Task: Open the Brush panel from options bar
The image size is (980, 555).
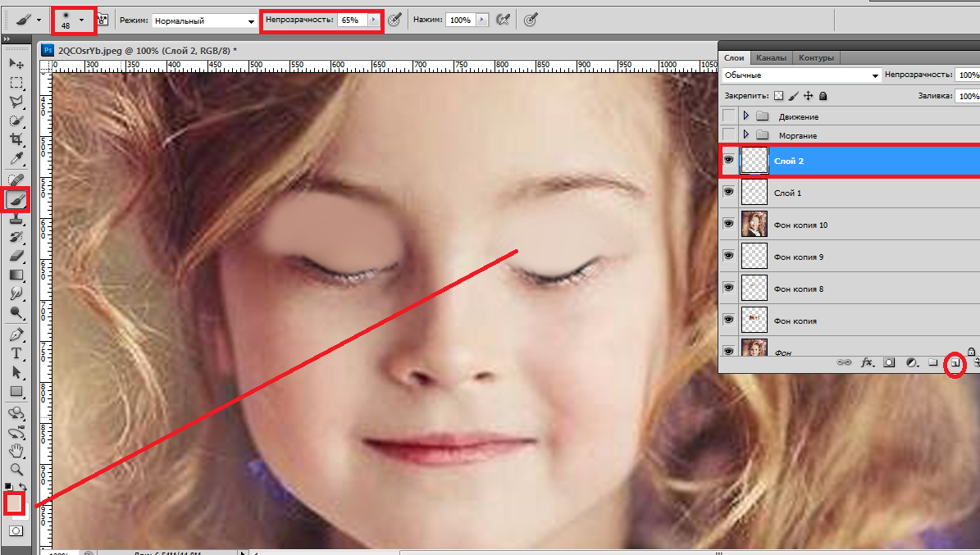Action: coord(103,20)
